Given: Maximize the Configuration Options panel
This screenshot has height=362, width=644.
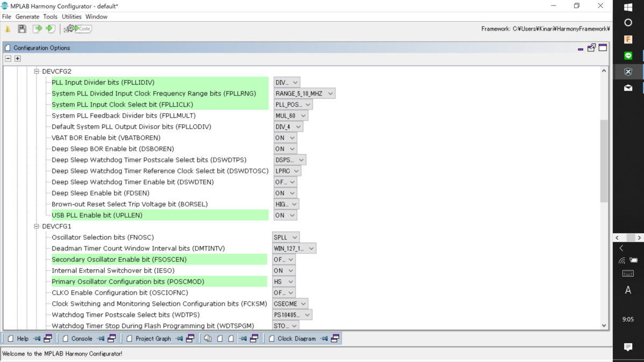Looking at the screenshot, I should tap(603, 48).
